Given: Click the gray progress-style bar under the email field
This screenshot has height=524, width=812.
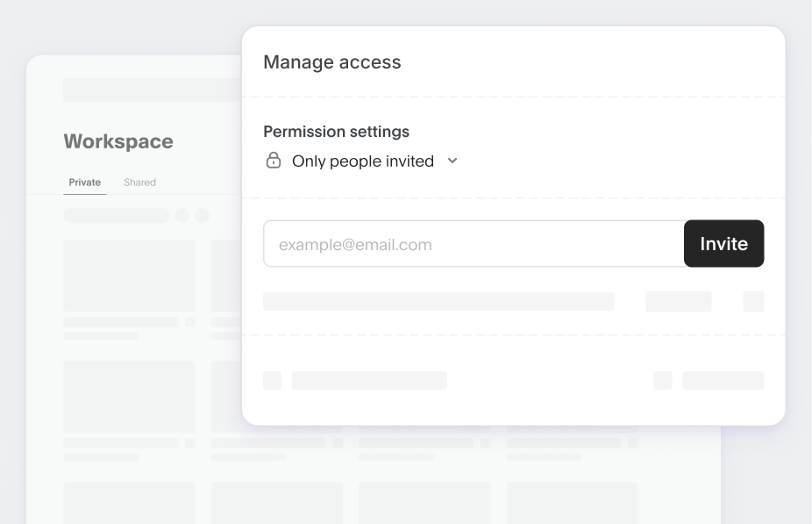Looking at the screenshot, I should (438, 301).
